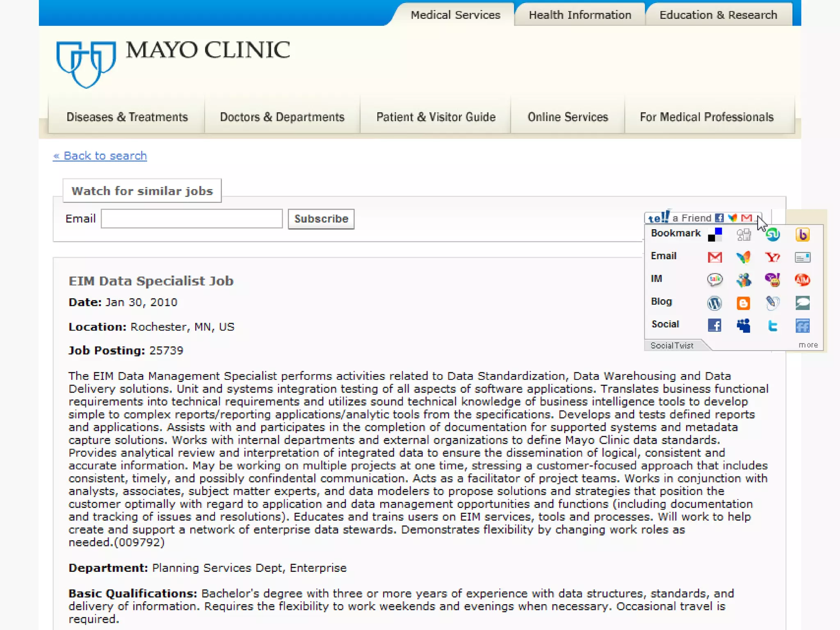The image size is (840, 630).
Task: Share via Gmail in the Email row
Action: point(714,257)
